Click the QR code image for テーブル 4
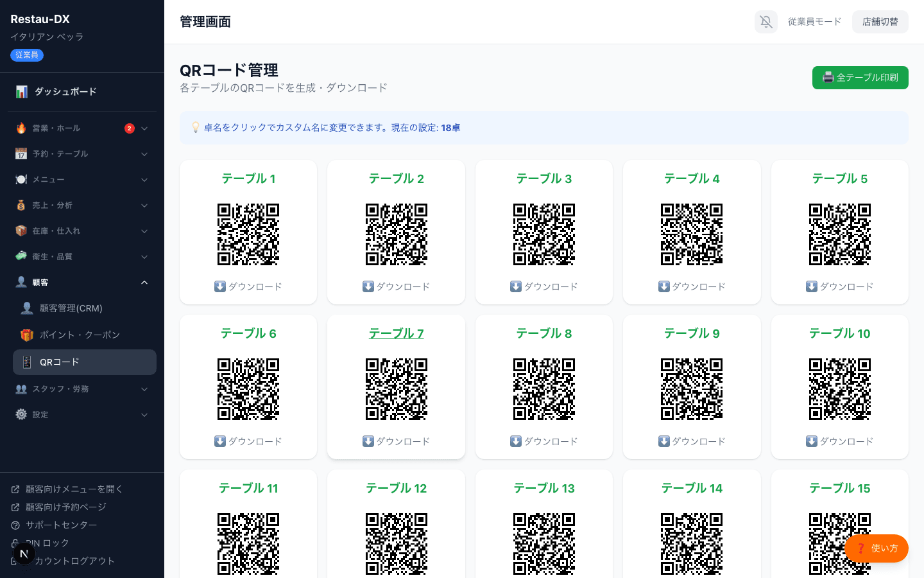The width and height of the screenshot is (924, 578). tap(692, 234)
